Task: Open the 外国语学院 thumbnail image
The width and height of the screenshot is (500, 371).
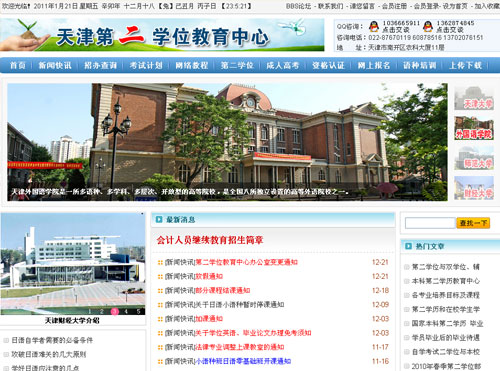Action: 474,128
